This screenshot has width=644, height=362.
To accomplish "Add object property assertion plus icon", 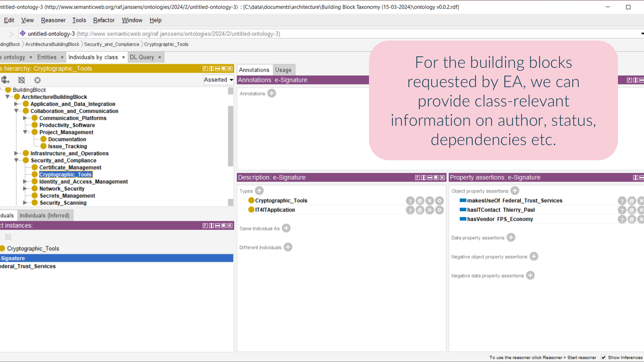I will 515,191.
